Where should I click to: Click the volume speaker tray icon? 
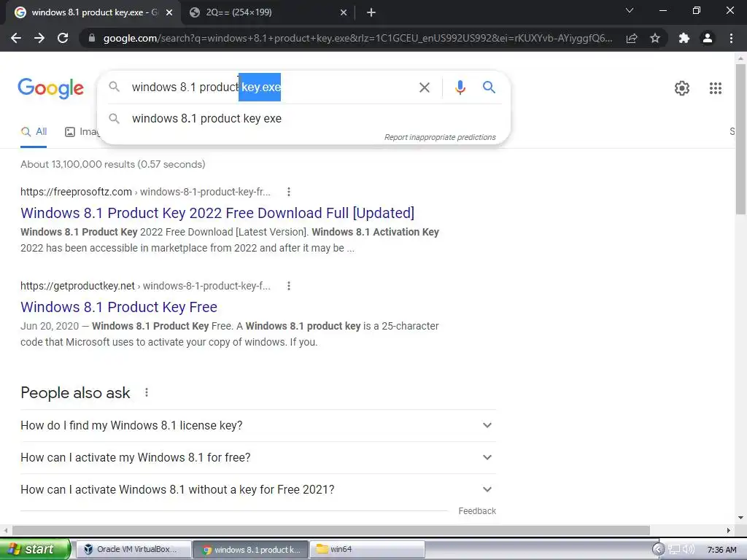(689, 550)
